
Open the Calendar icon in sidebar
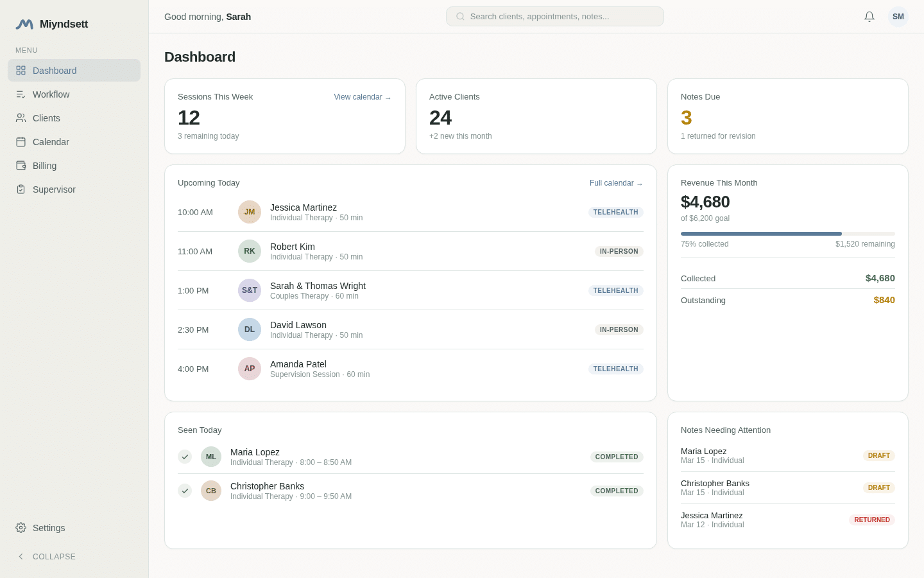point(21,142)
